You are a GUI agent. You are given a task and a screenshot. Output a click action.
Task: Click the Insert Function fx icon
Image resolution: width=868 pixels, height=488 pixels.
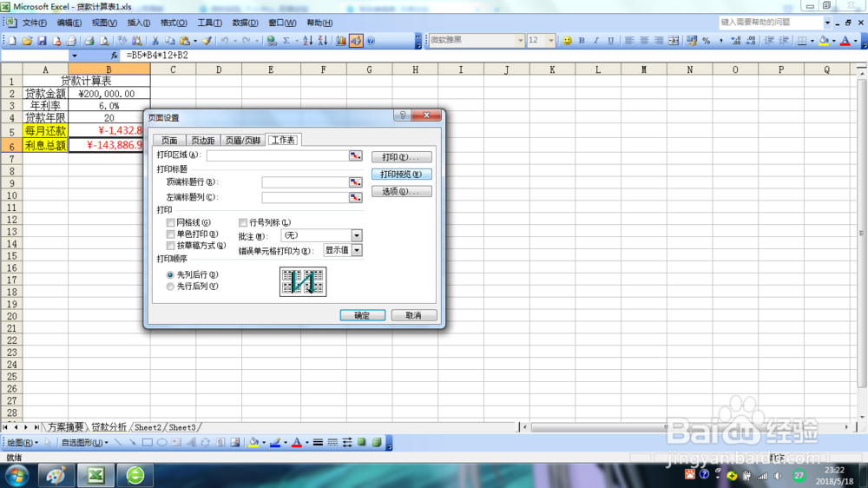[x=114, y=56]
